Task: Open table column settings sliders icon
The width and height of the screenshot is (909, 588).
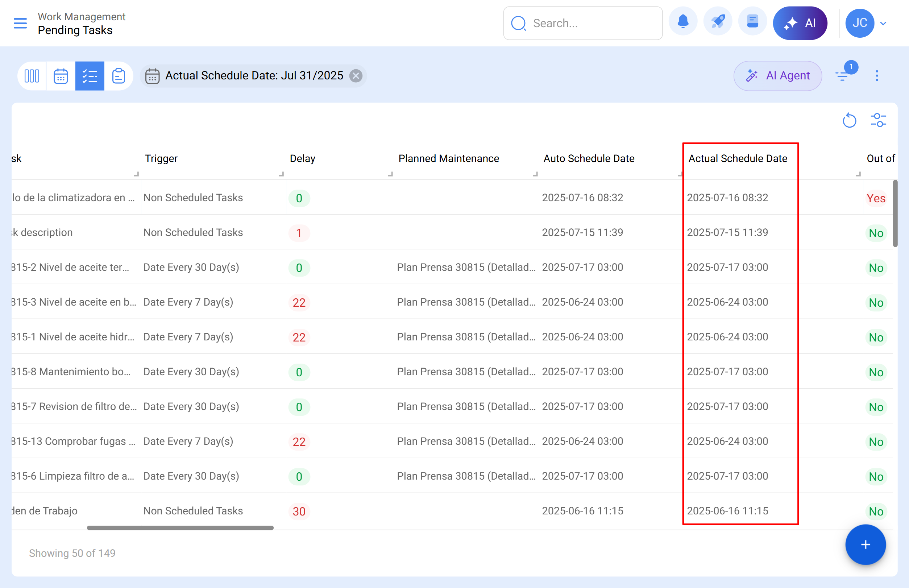Action: [x=878, y=121]
